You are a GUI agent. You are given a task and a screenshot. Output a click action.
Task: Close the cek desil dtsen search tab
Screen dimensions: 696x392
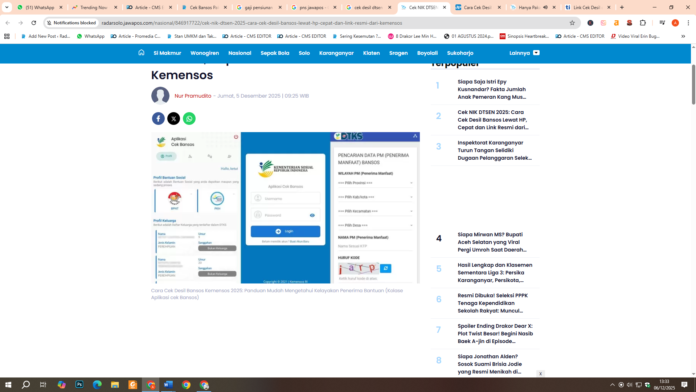(x=390, y=8)
